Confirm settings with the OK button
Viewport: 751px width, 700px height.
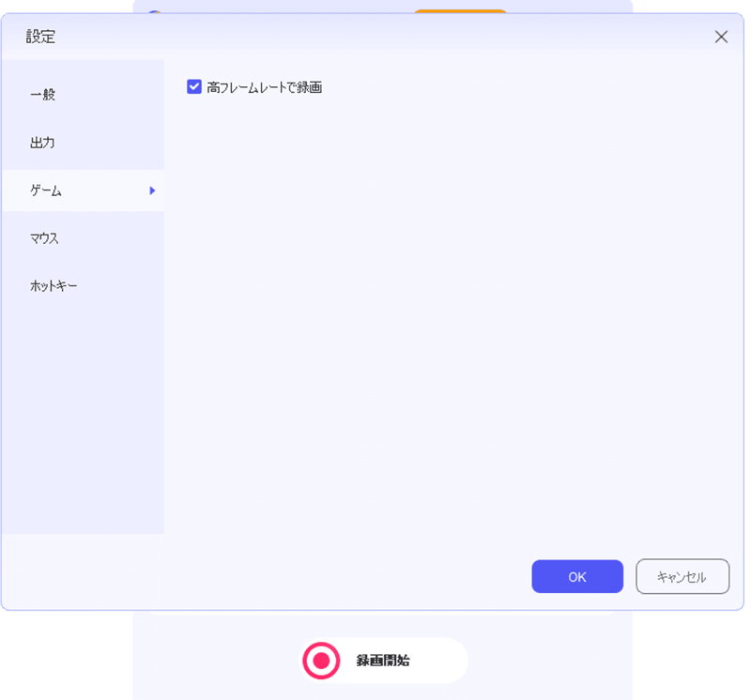(576, 576)
